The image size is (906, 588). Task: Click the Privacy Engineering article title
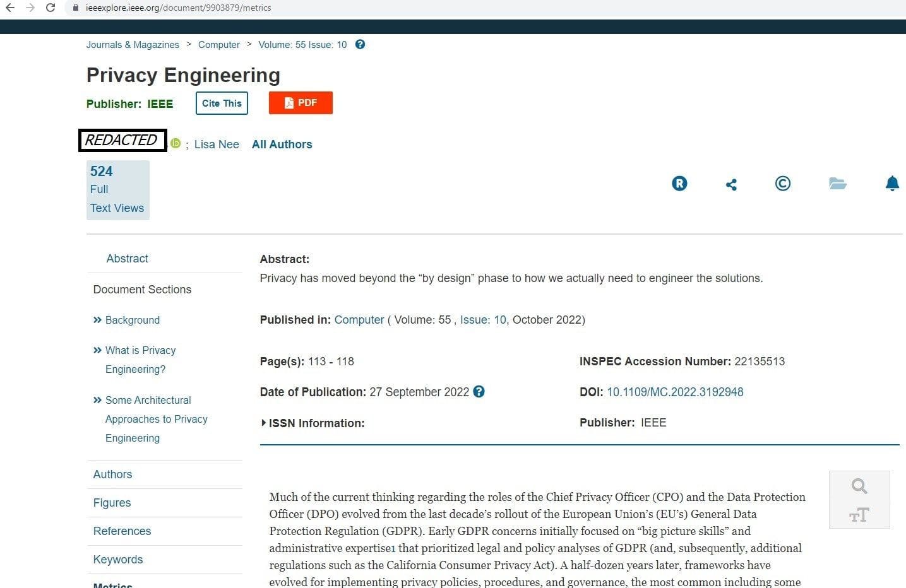point(183,75)
